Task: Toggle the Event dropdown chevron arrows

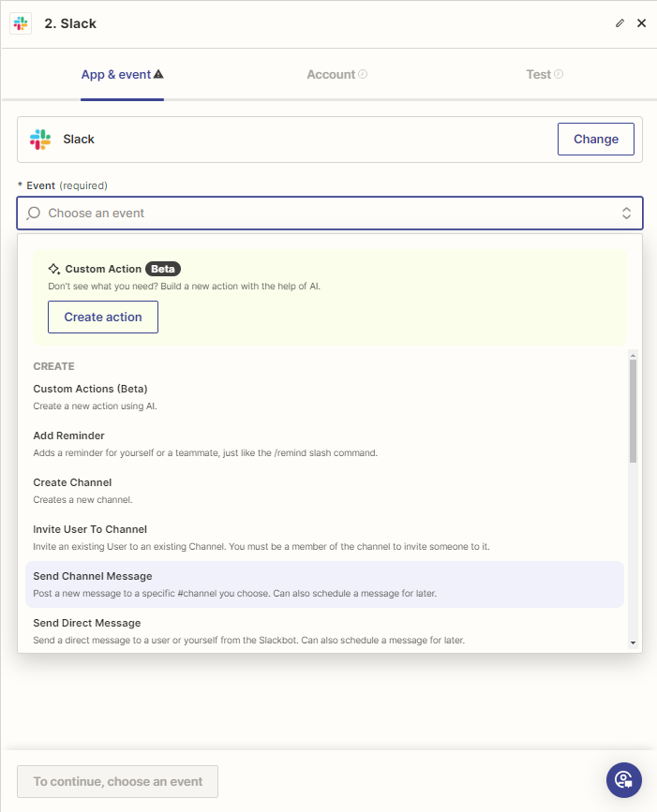Action: [x=626, y=214]
